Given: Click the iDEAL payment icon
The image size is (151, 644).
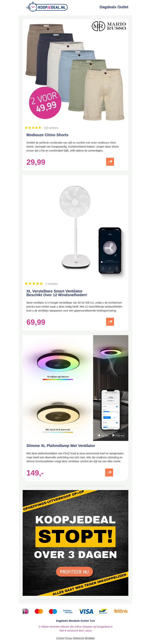Looking at the screenshot, I should 25,611.
